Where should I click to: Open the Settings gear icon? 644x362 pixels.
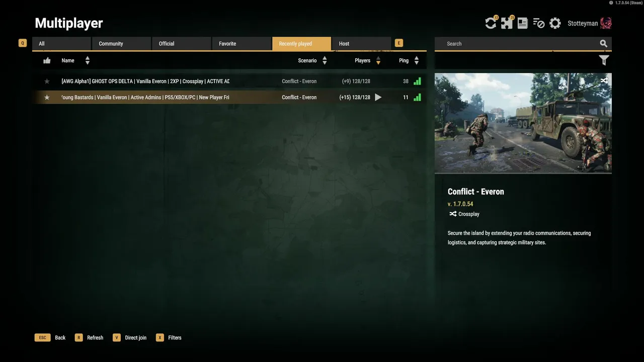coord(555,23)
